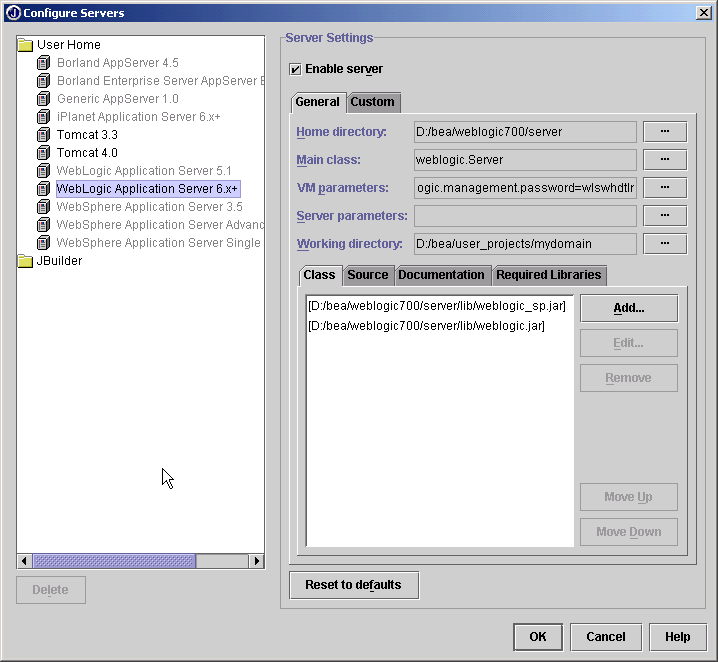The image size is (718, 662).
Task: Click the Main class input field
Action: pos(525,160)
